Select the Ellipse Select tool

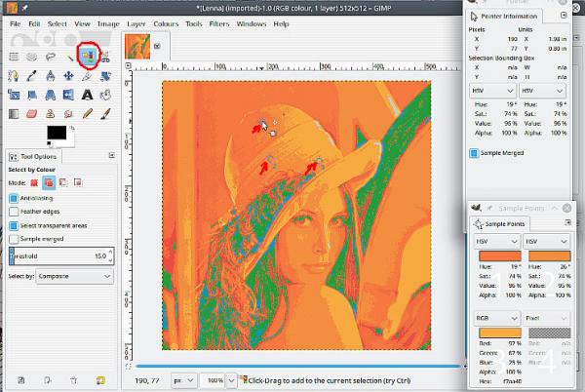[x=32, y=57]
